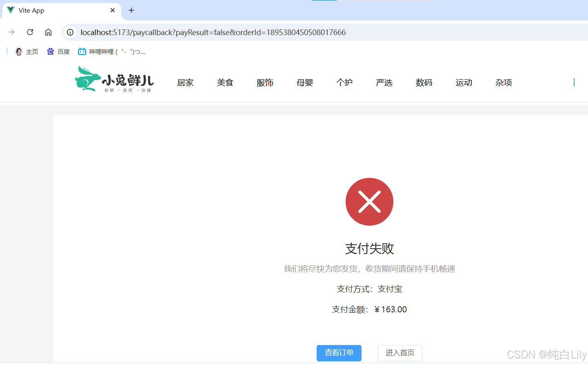The image size is (588, 365).
Task: Click the Vite App browser tab
Action: click(x=57, y=10)
